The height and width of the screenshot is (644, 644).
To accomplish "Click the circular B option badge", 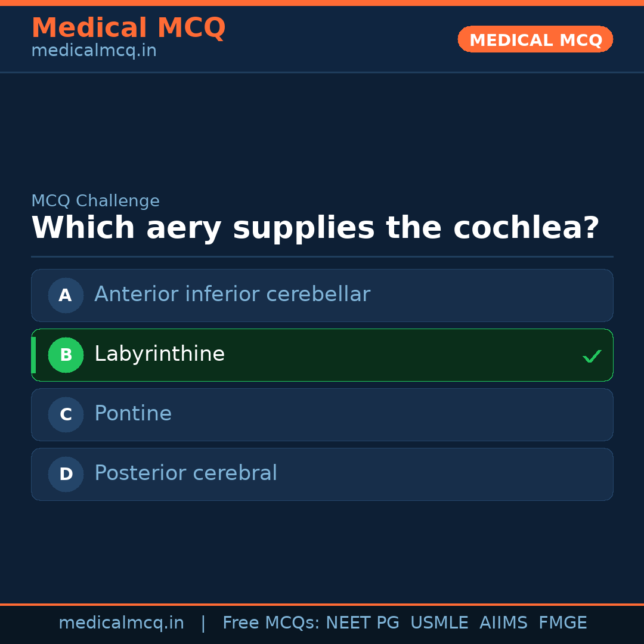I will [x=66, y=355].
